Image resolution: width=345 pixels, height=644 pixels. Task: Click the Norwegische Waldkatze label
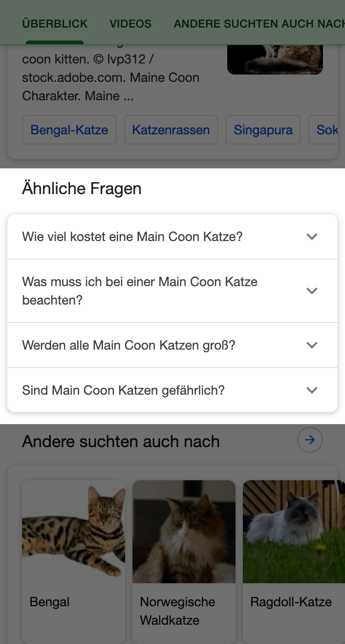[178, 611]
